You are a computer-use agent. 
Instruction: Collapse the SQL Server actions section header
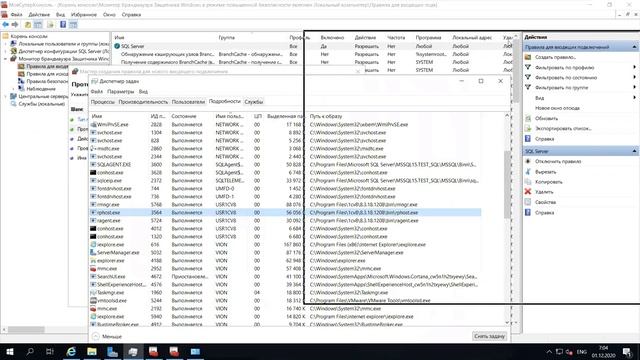[634, 151]
